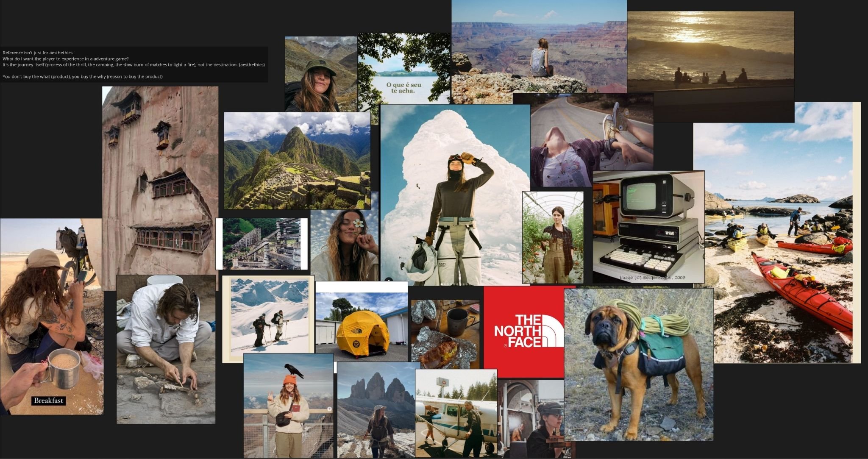The height and width of the screenshot is (459, 868).
Task: Click the archaeologist digging bones photo
Action: 166,349
